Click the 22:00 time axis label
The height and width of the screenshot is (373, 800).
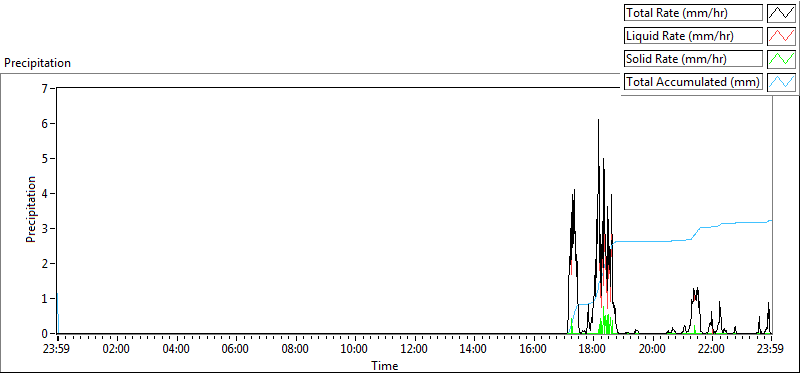712,350
